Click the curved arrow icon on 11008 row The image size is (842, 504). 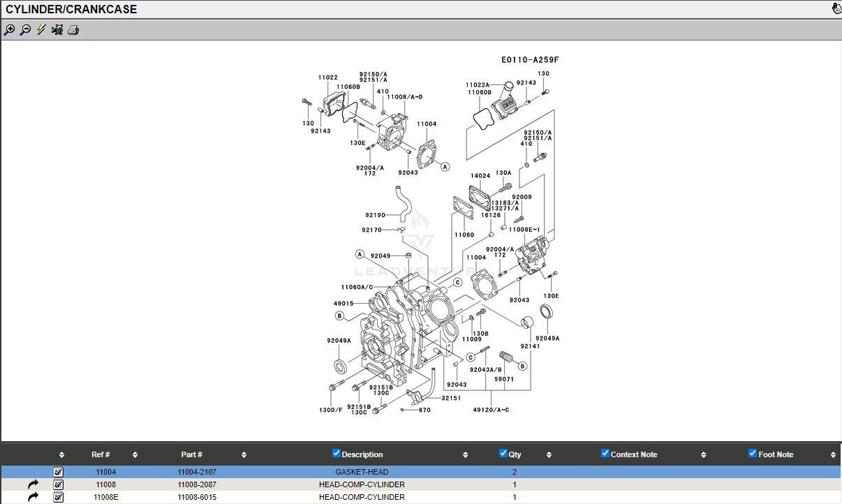point(33,484)
